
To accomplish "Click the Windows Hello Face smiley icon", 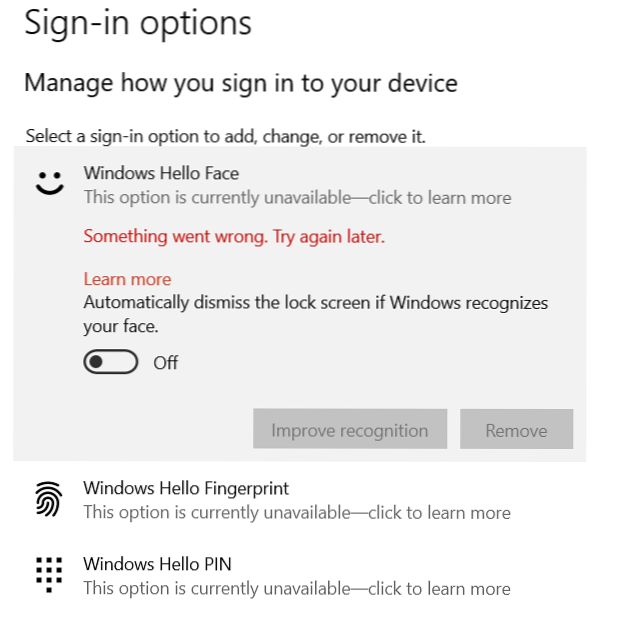I will 49,183.
